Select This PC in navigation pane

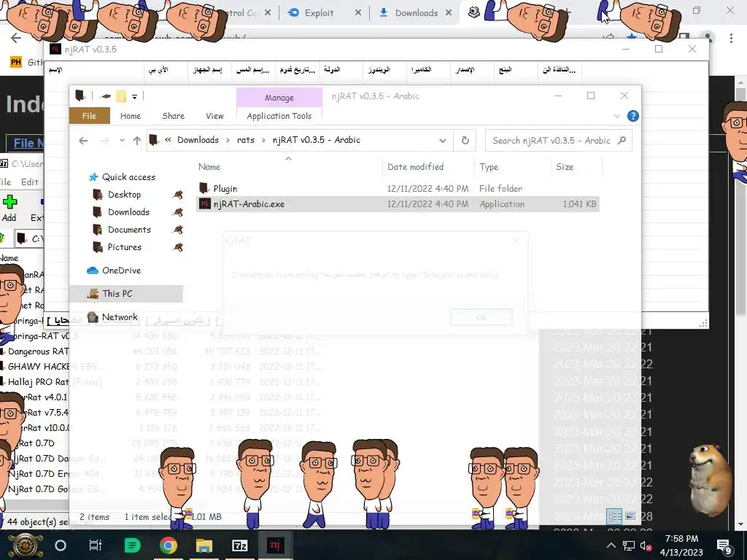(x=126, y=293)
